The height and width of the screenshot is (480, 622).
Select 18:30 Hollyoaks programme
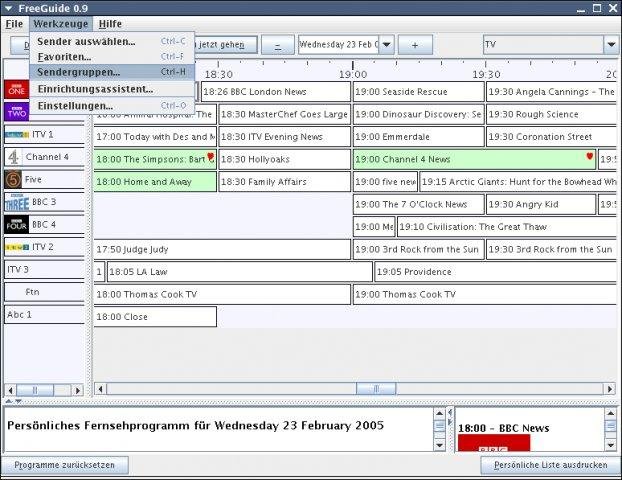pos(284,159)
